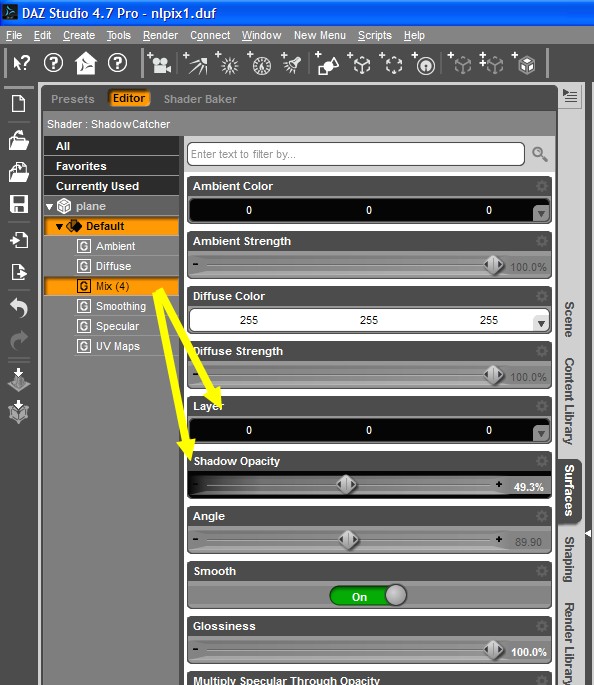This screenshot has width=594, height=685.
Task: Redo the last undone action
Action: click(x=19, y=340)
